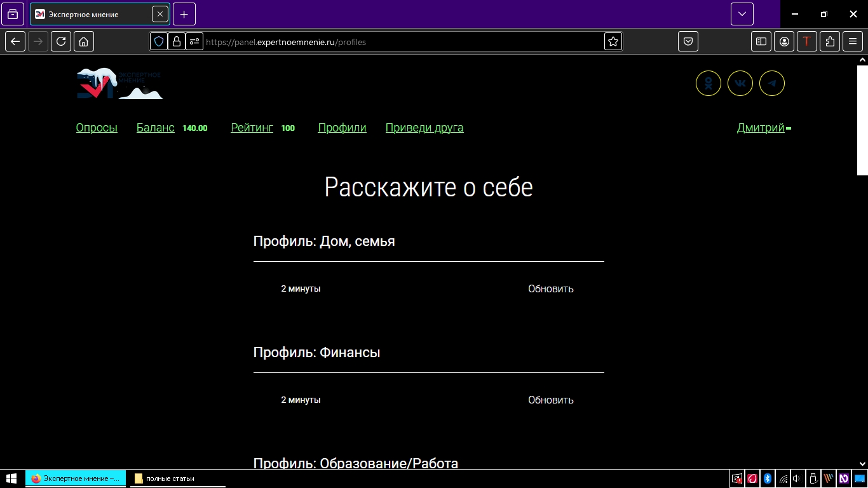Open полные статьи taskbar window
The height and width of the screenshot is (488, 868).
(178, 478)
